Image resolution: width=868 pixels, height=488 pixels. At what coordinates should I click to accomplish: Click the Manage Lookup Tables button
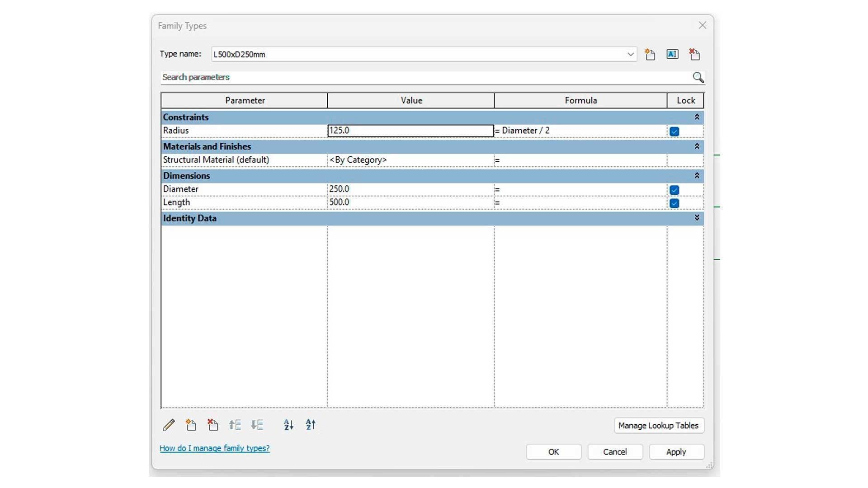(x=658, y=426)
